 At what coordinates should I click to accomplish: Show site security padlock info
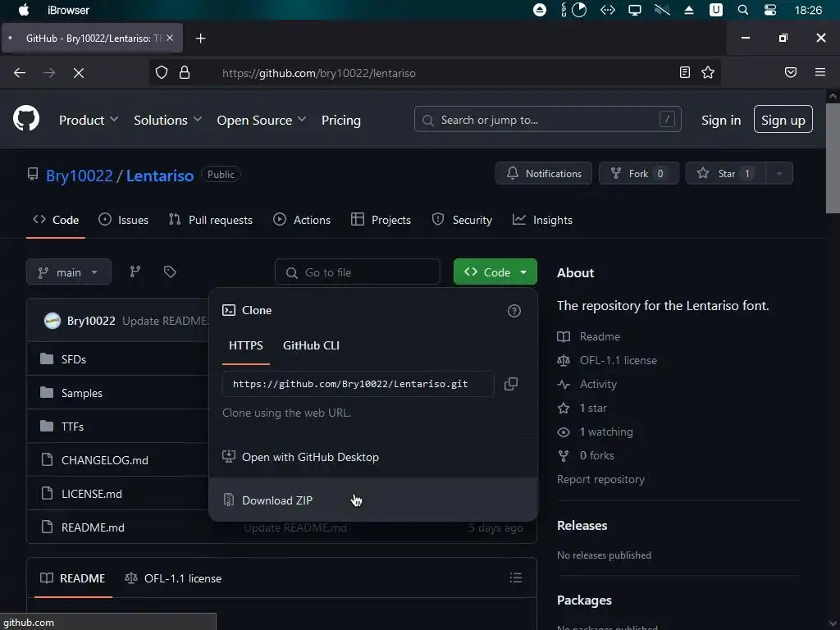[185, 72]
